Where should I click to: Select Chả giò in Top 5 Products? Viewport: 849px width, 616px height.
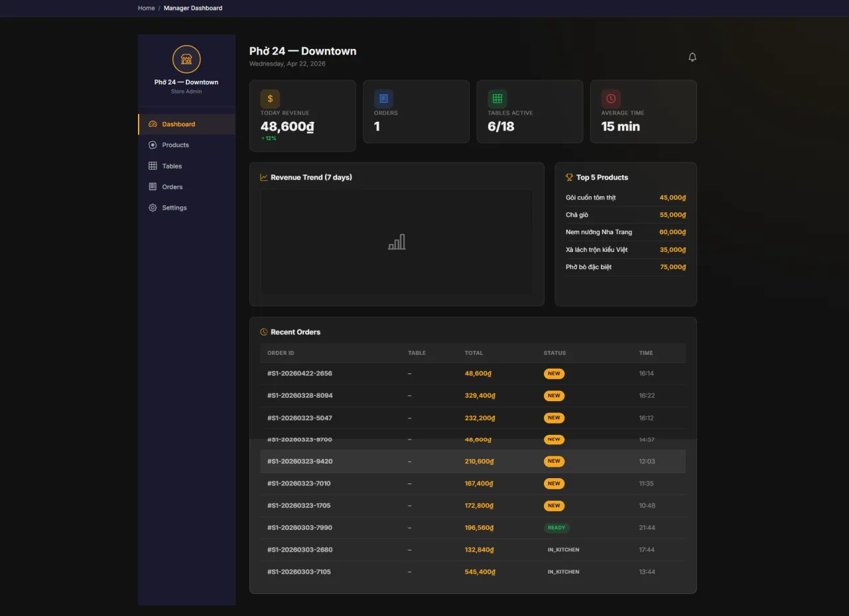[625, 215]
